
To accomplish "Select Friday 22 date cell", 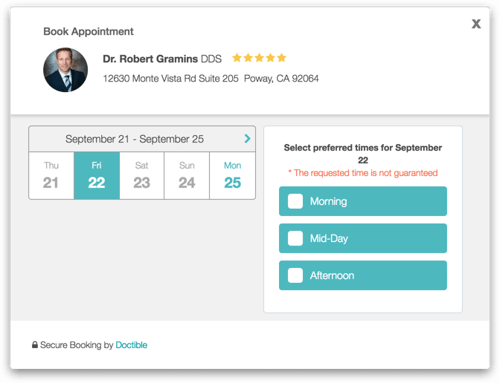I will (x=97, y=176).
